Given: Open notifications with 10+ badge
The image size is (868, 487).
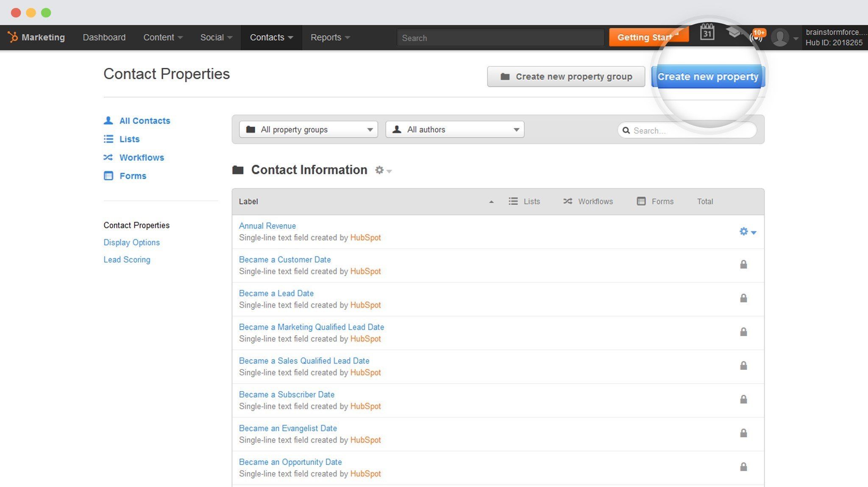Looking at the screenshot, I should 757,35.
